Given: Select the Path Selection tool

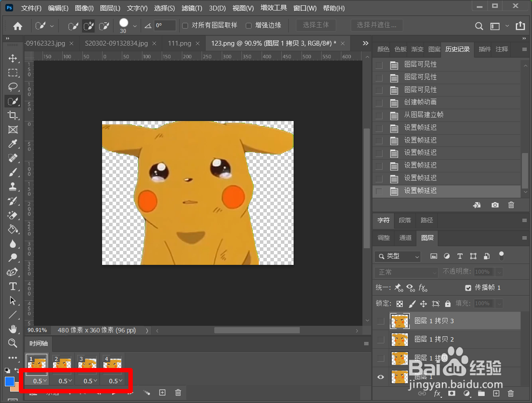Looking at the screenshot, I should click(x=13, y=300).
